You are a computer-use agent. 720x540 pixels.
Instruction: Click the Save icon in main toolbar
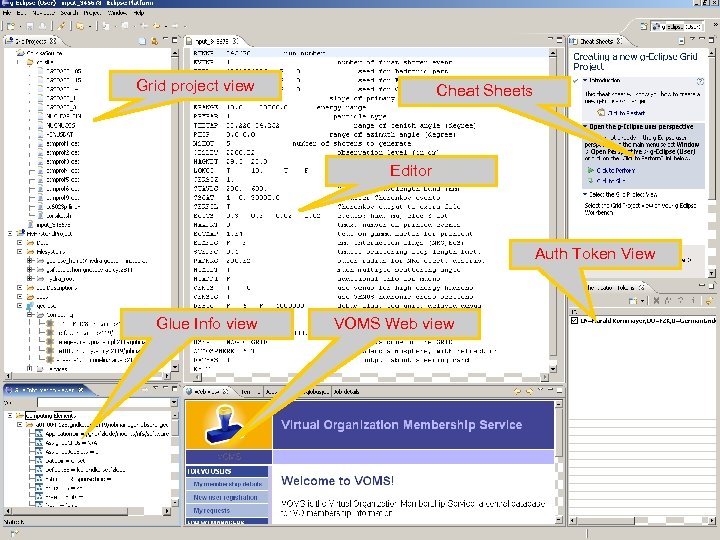pyautogui.click(x=30, y=26)
